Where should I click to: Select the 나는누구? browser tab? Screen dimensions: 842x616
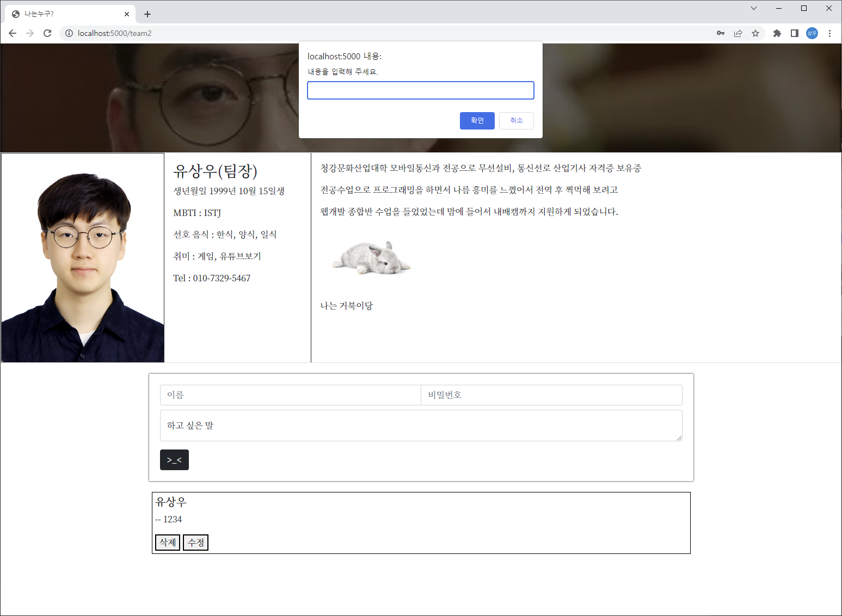pos(70,14)
